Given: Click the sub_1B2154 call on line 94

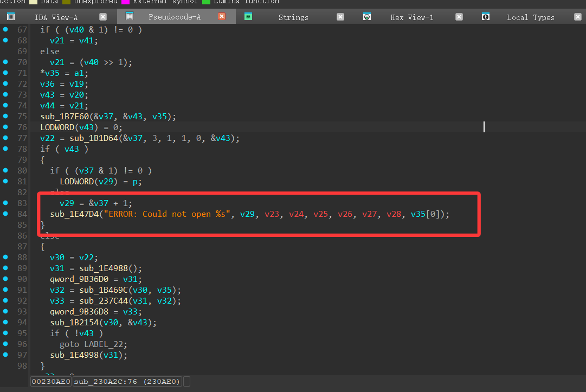Looking at the screenshot, I should pos(74,323).
